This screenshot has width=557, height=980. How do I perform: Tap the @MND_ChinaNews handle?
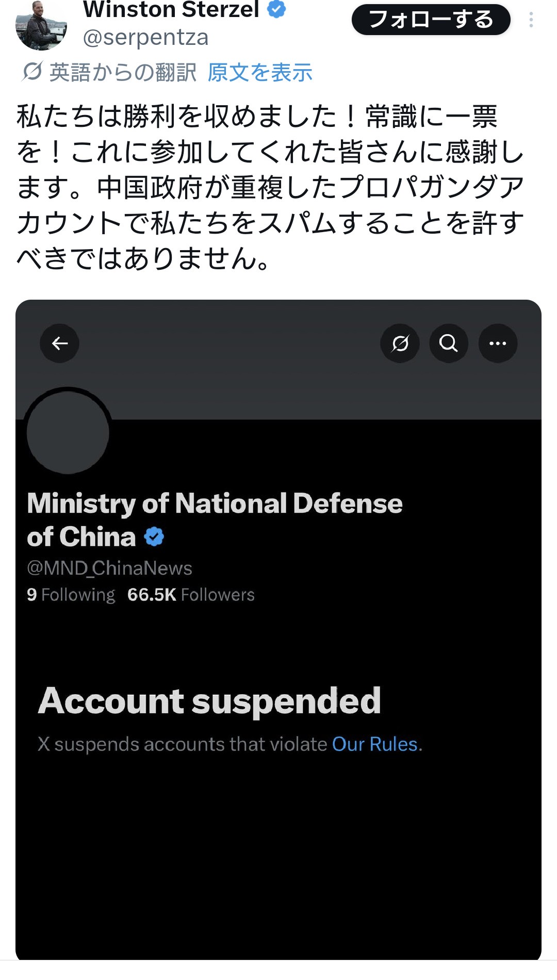[x=109, y=568]
